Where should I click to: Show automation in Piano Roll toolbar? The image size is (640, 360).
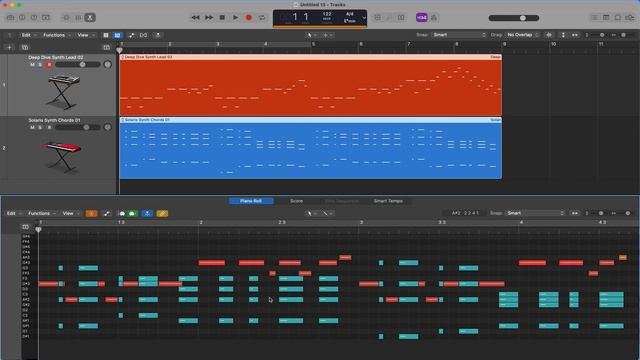click(x=107, y=213)
